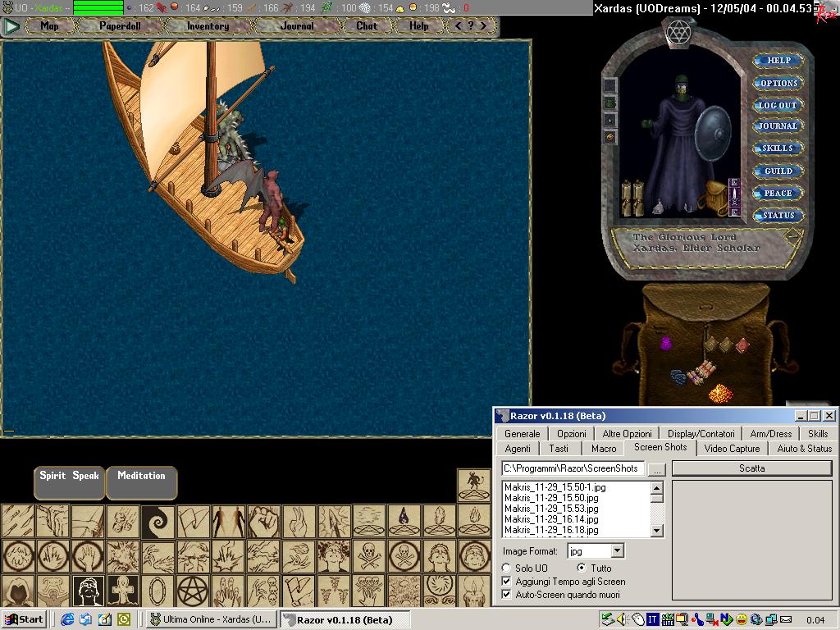Open the Chat menu item
This screenshot has width=840, height=630.
[367, 25]
